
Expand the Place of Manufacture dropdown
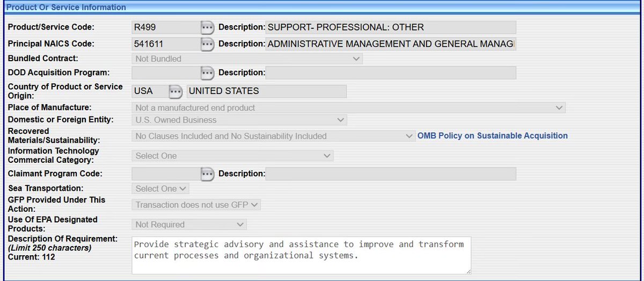click(348, 108)
